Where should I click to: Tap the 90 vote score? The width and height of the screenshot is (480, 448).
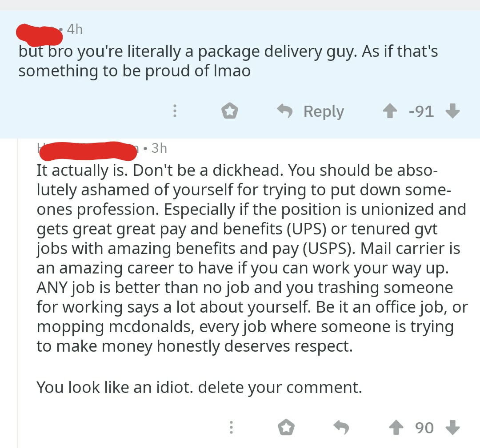coord(424,428)
